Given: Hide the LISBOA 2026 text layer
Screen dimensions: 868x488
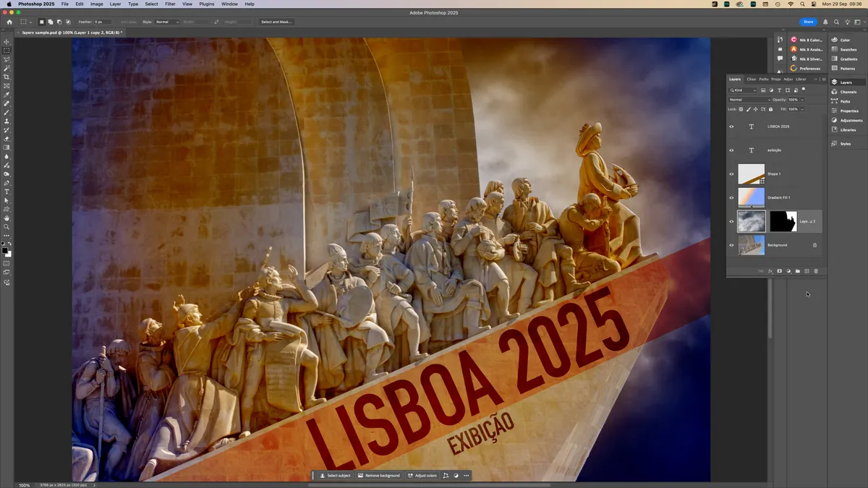Looking at the screenshot, I should click(x=731, y=127).
